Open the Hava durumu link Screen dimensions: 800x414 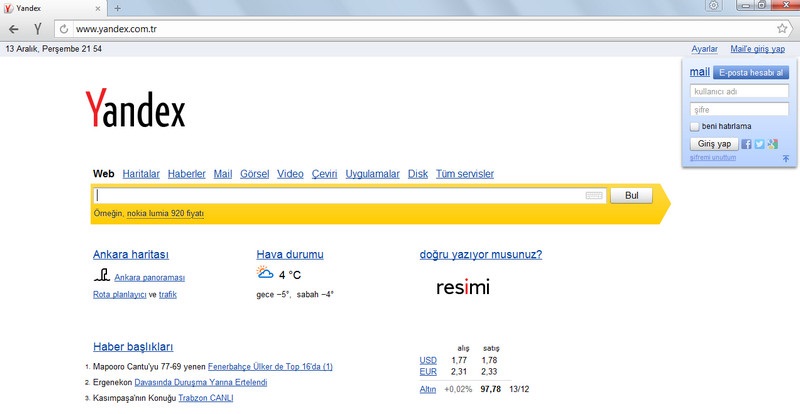click(x=290, y=254)
